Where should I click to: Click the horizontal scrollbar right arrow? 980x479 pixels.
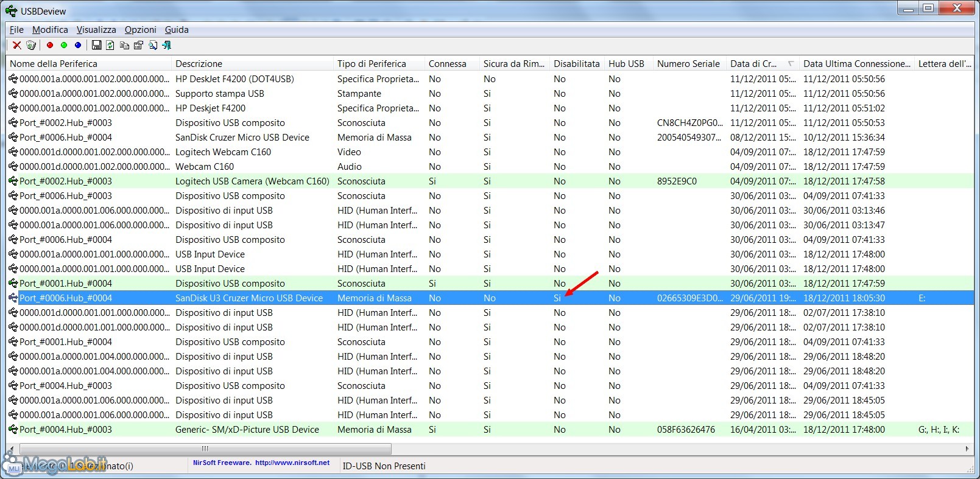(x=967, y=449)
